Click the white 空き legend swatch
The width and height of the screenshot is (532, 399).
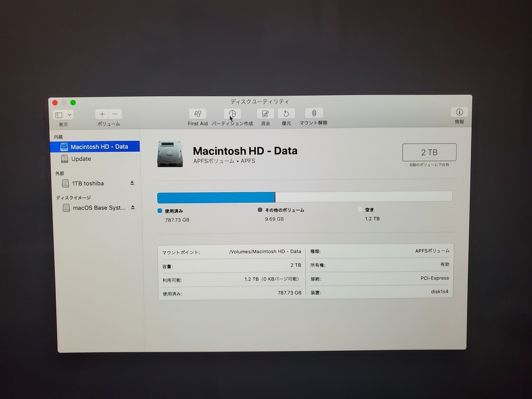click(x=360, y=209)
